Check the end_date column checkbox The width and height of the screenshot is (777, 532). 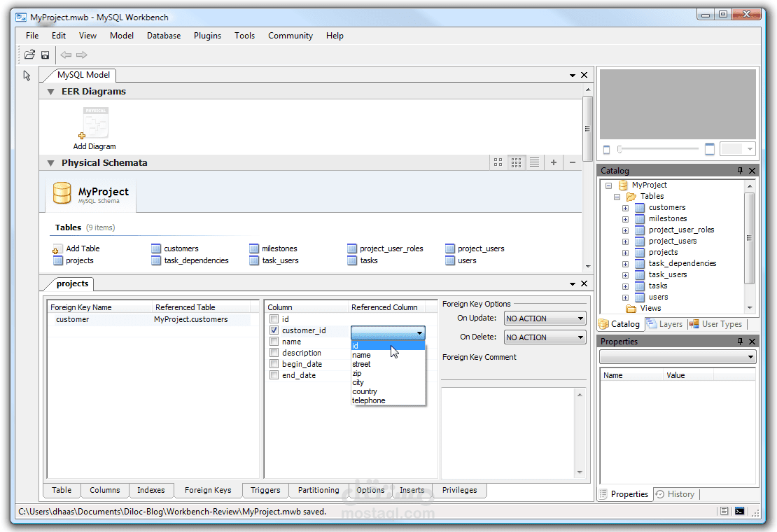pos(274,375)
